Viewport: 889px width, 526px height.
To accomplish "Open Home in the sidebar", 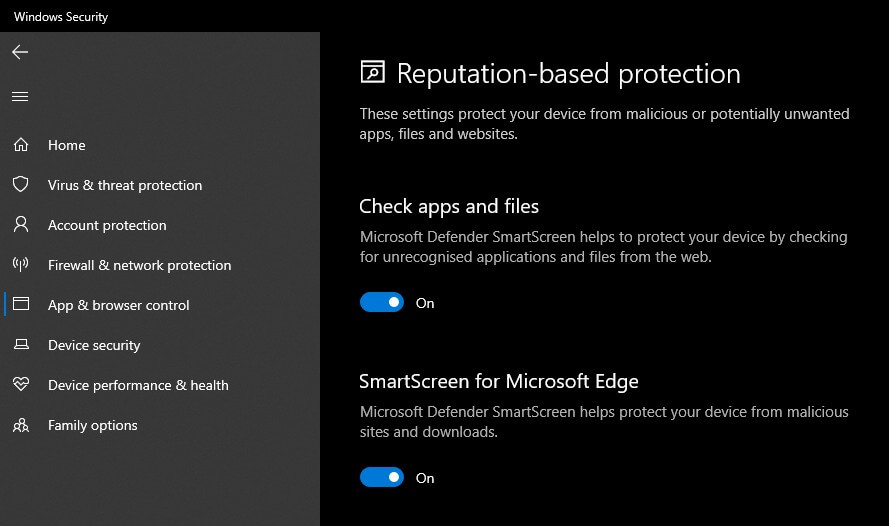I will pyautogui.click(x=67, y=145).
